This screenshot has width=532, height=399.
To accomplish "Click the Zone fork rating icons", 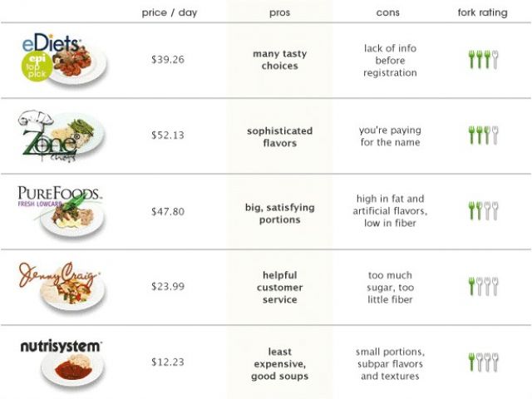I will tap(483, 135).
